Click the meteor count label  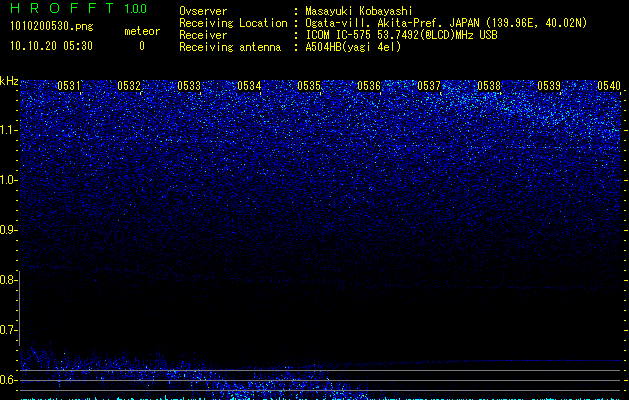[142, 31]
